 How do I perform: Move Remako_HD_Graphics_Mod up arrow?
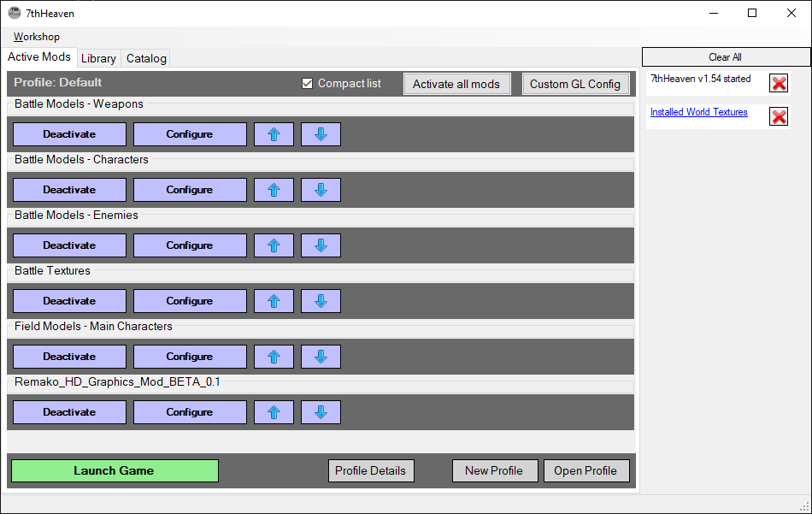tap(274, 412)
